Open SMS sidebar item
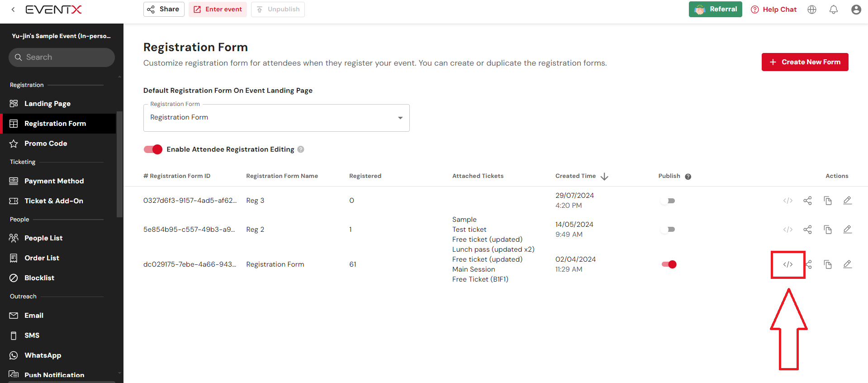This screenshot has height=383, width=868. point(59,335)
